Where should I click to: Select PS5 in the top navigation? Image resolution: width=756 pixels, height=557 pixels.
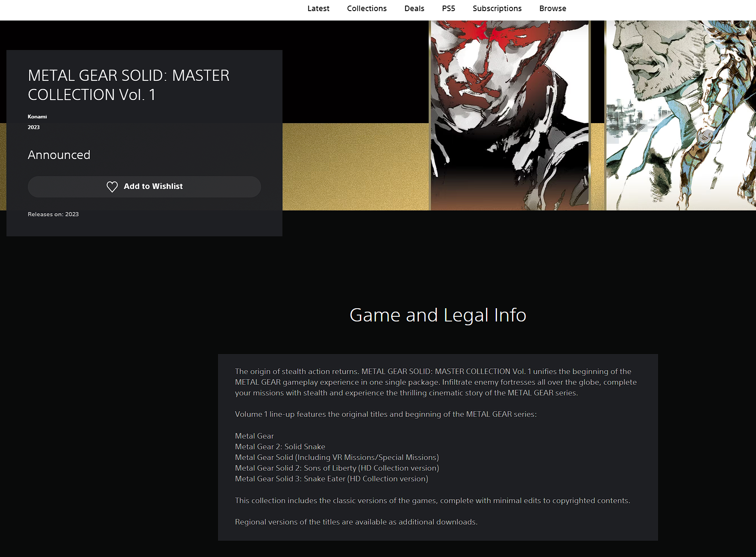point(448,9)
